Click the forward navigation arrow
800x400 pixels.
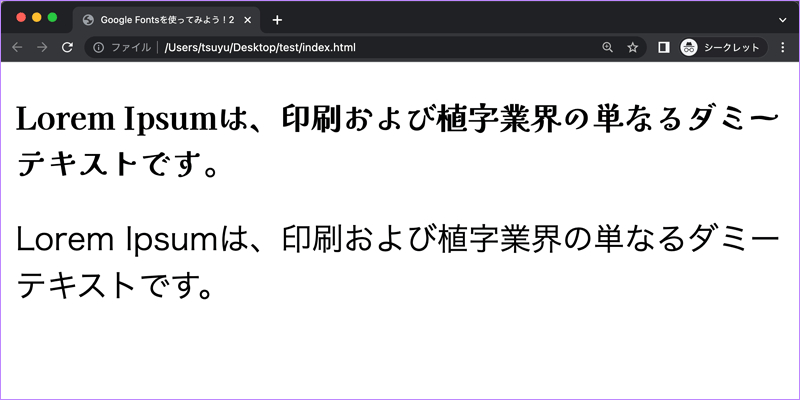pos(42,47)
